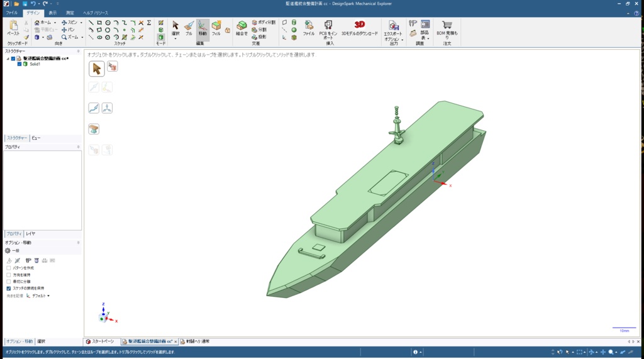
Task: Enable 最初に分離 checkbox
Action: [x=9, y=282]
